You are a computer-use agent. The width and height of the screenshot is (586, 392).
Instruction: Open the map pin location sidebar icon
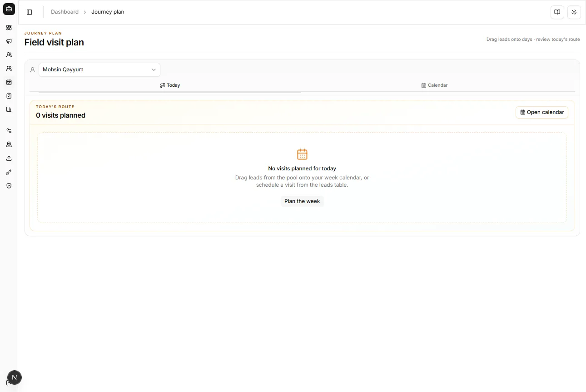(x=9, y=144)
